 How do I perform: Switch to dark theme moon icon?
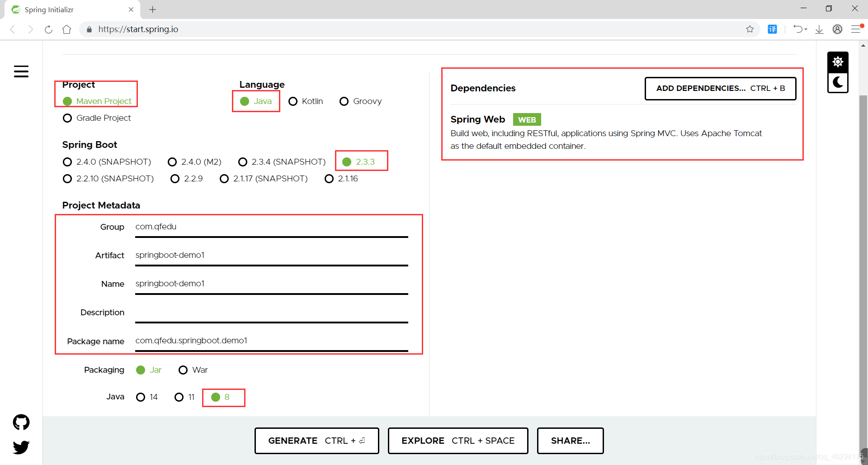pos(838,83)
